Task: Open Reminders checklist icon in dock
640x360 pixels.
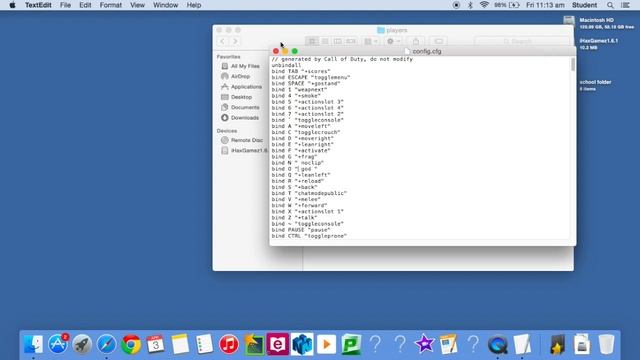Action: [x=204, y=344]
